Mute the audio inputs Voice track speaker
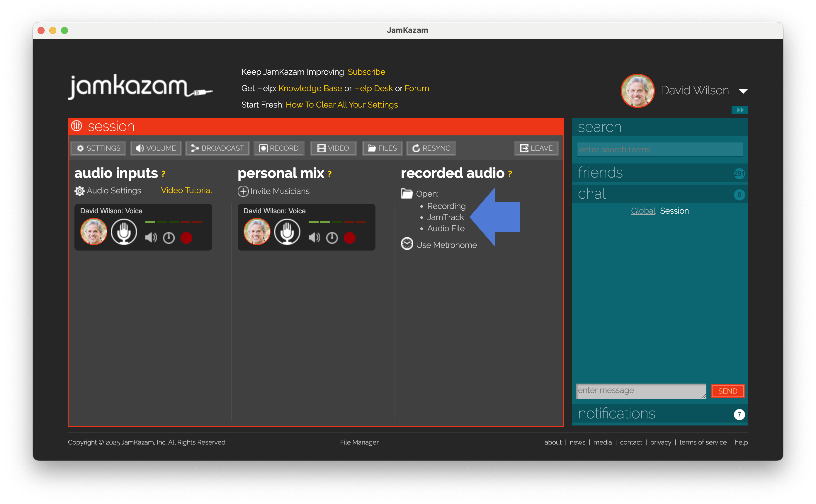This screenshot has width=816, height=504. pyautogui.click(x=151, y=238)
